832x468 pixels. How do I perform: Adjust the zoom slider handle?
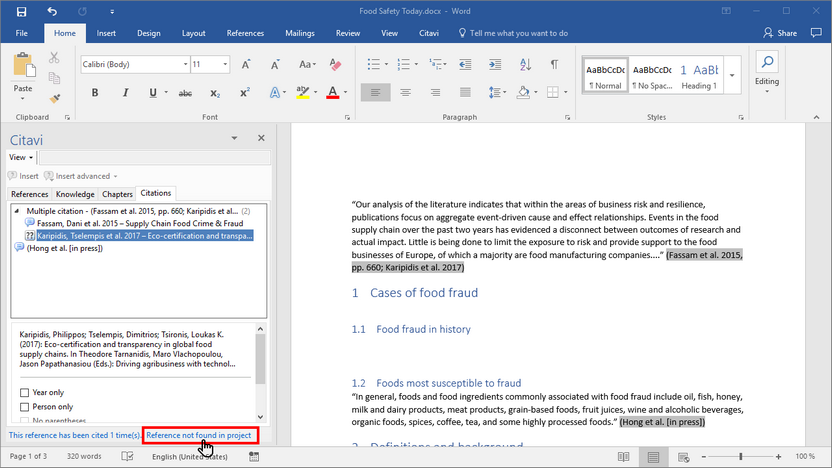click(741, 456)
